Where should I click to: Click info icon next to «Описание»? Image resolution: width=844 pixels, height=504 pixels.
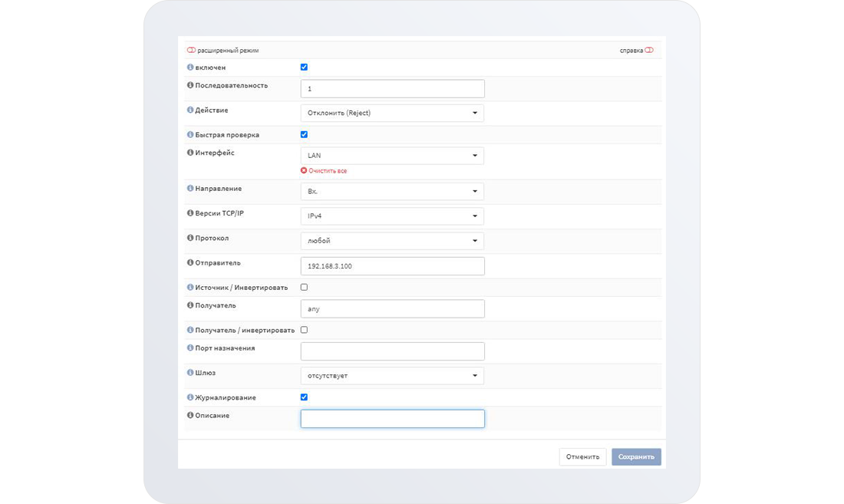(x=190, y=415)
